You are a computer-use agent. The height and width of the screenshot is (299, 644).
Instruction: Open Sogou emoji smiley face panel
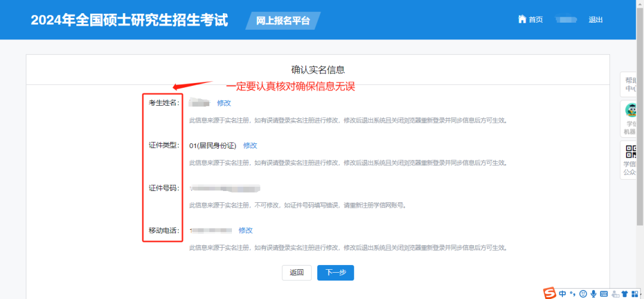[x=583, y=294]
